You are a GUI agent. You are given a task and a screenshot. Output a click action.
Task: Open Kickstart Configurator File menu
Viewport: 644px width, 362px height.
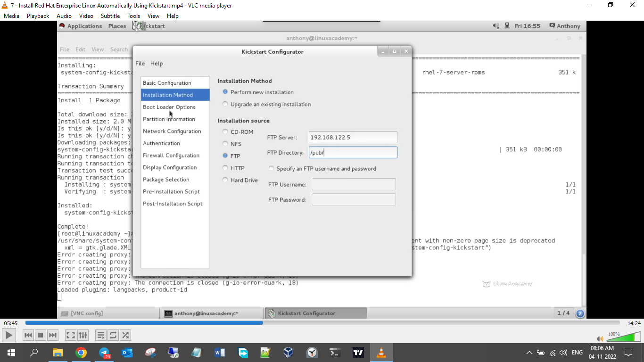[140, 63]
